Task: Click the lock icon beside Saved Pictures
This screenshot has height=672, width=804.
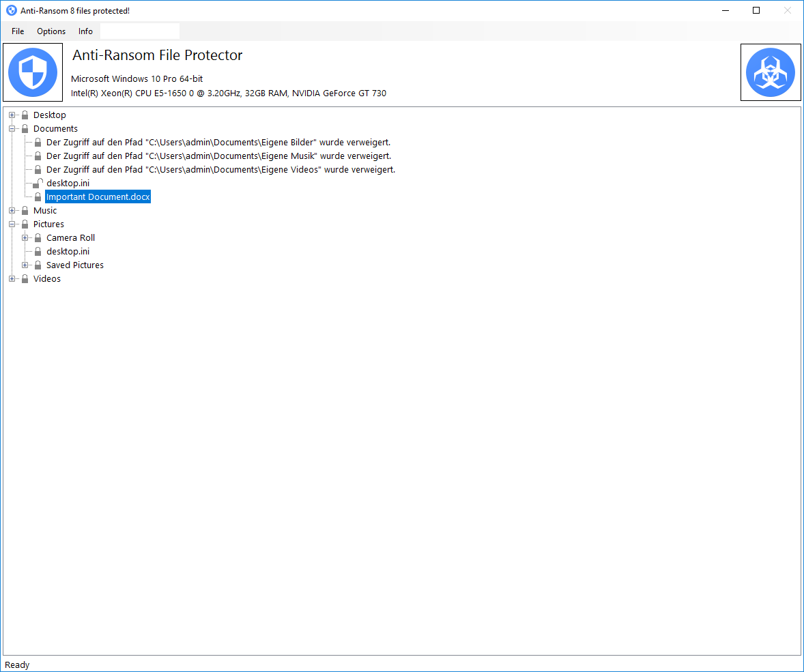Action: click(x=38, y=265)
